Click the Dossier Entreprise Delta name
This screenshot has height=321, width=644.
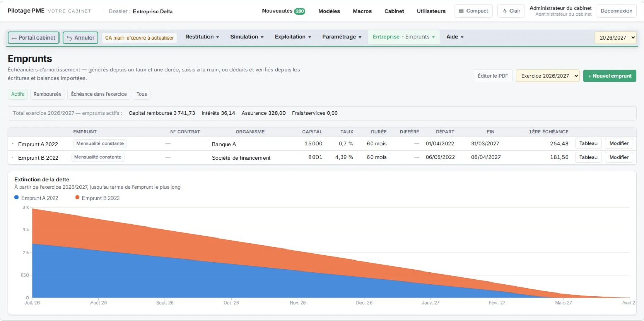coord(153,12)
